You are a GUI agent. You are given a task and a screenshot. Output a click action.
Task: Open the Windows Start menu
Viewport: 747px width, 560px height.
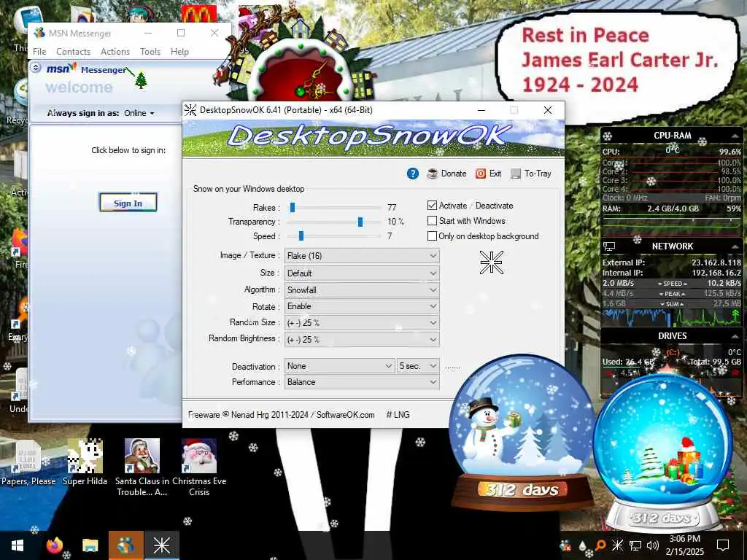[x=18, y=545]
